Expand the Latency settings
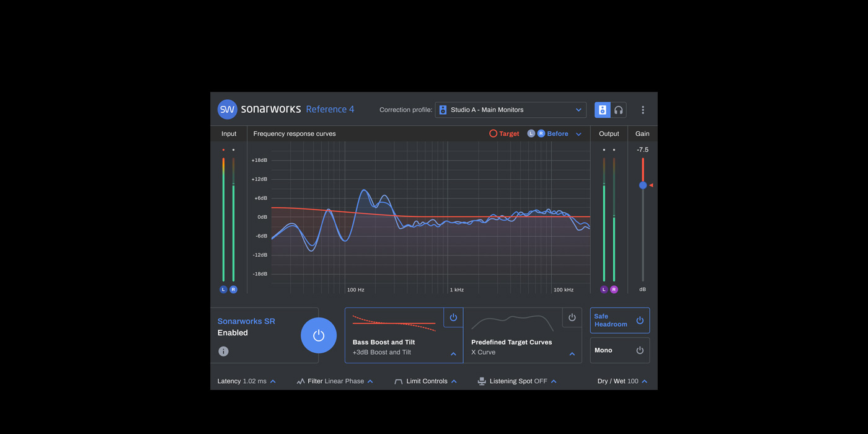 tap(273, 381)
